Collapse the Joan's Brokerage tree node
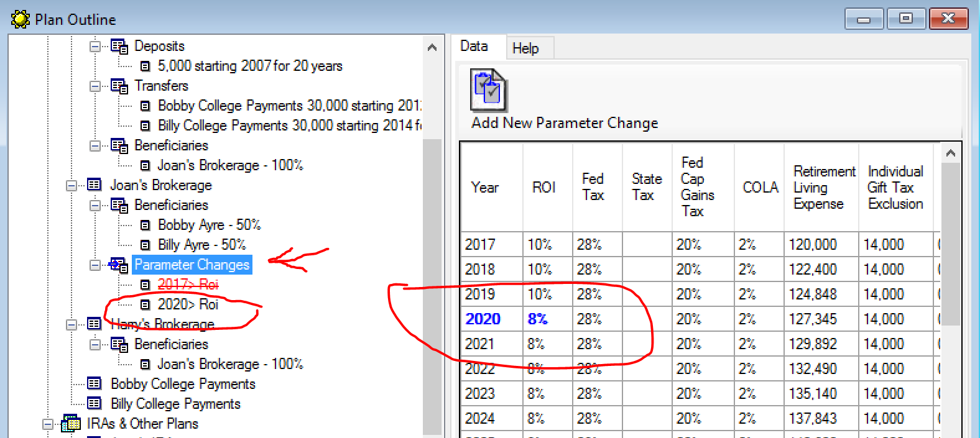This screenshot has width=980, height=438. pos(72,186)
